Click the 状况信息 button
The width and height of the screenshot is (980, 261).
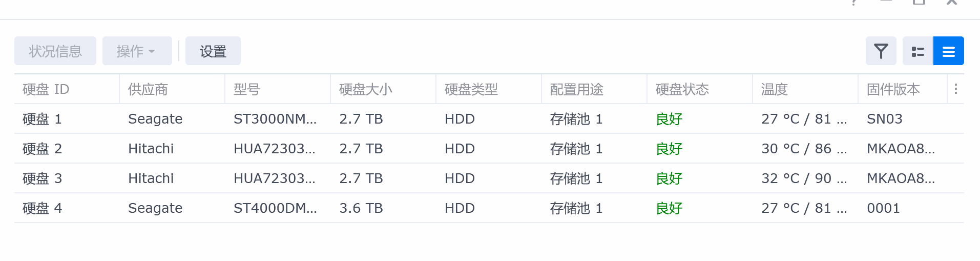coord(55,51)
